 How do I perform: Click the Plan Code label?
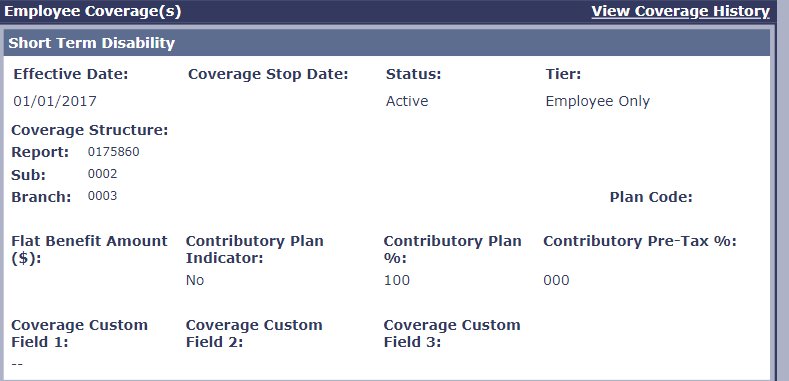click(651, 197)
